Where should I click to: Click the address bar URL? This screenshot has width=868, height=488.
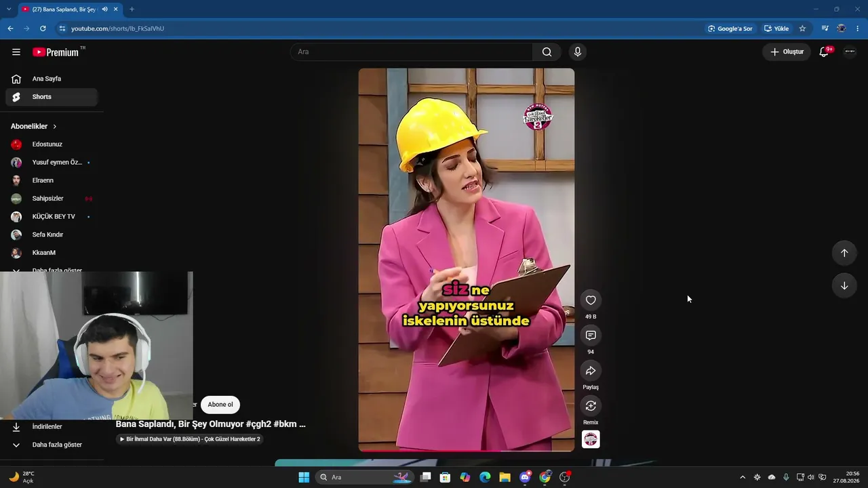118,28
